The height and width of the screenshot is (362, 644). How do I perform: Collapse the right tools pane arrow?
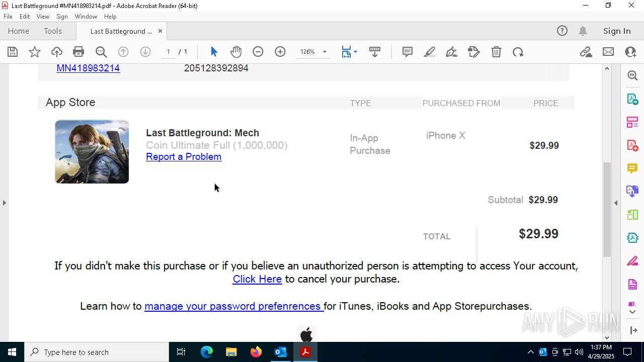tap(616, 203)
